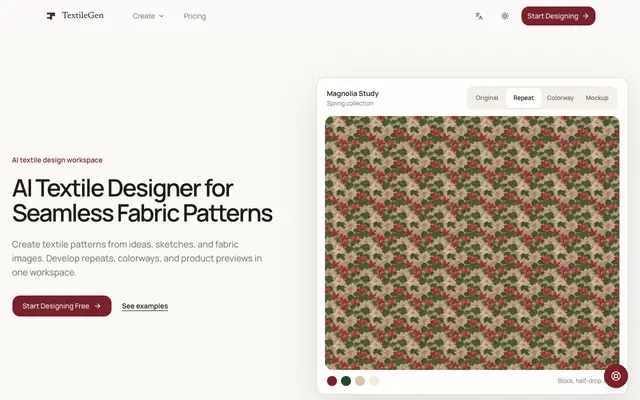The height and width of the screenshot is (400, 640).
Task: Click the Block, half-drop caption text
Action: point(580,381)
